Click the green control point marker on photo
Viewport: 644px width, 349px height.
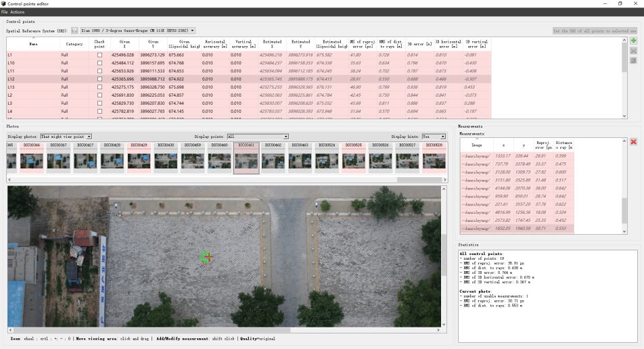click(x=206, y=256)
